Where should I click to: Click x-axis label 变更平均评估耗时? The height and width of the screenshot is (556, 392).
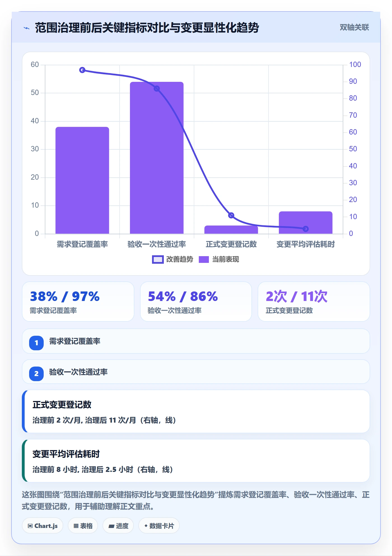coord(306,244)
